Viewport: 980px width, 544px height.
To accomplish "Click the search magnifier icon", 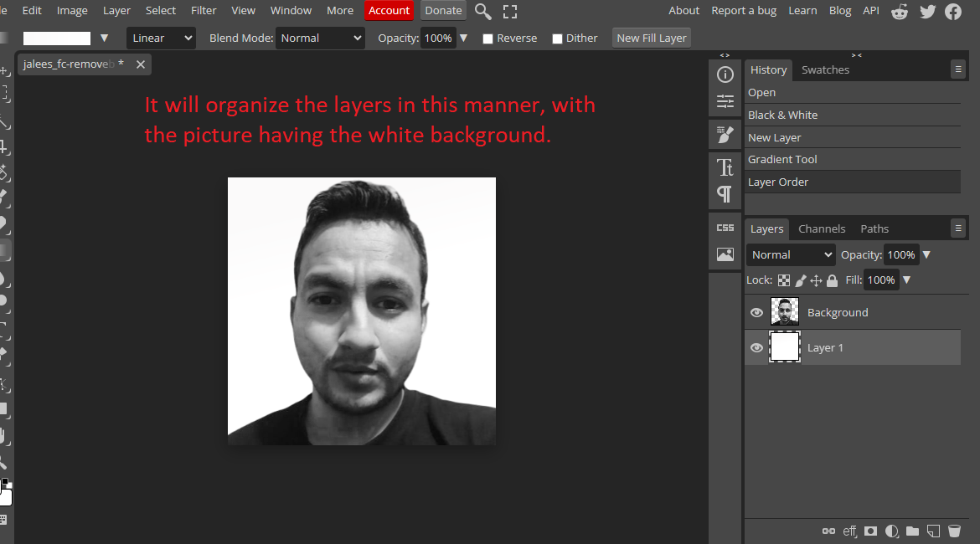I will click(483, 11).
